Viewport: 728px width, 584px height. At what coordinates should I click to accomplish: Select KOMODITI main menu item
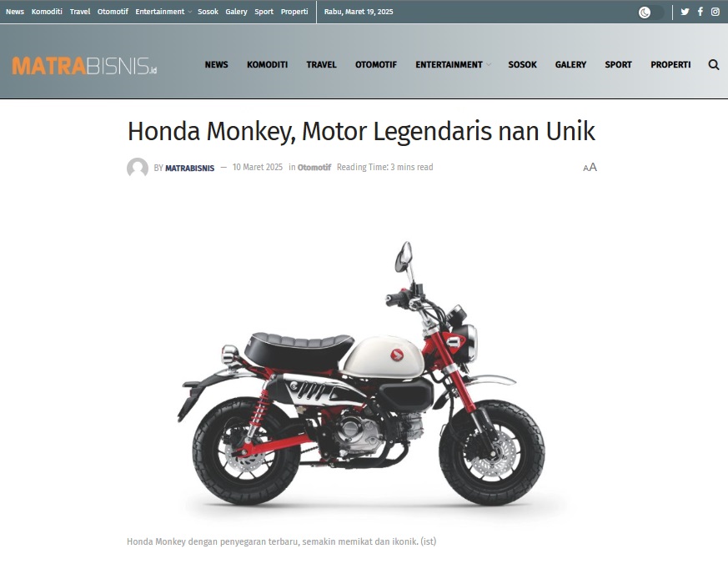tap(268, 64)
